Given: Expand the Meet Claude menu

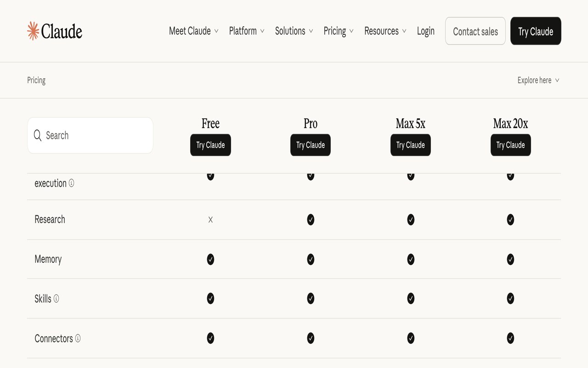Looking at the screenshot, I should click(x=193, y=31).
